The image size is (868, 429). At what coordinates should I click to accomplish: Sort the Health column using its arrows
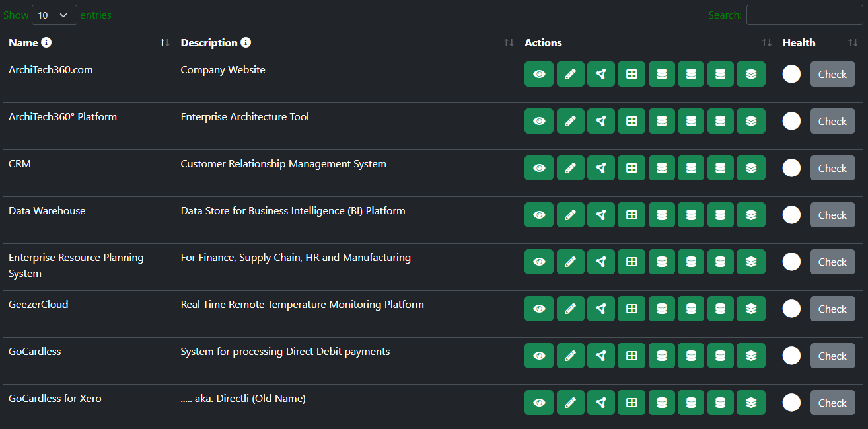click(x=853, y=42)
